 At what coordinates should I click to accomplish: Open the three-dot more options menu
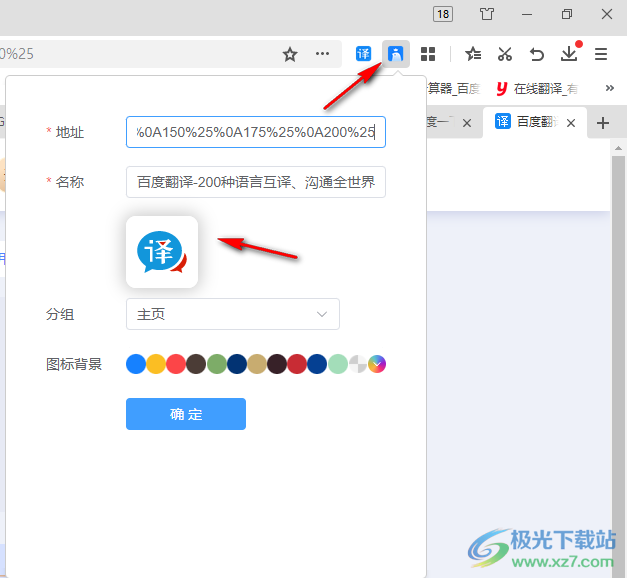(x=322, y=54)
